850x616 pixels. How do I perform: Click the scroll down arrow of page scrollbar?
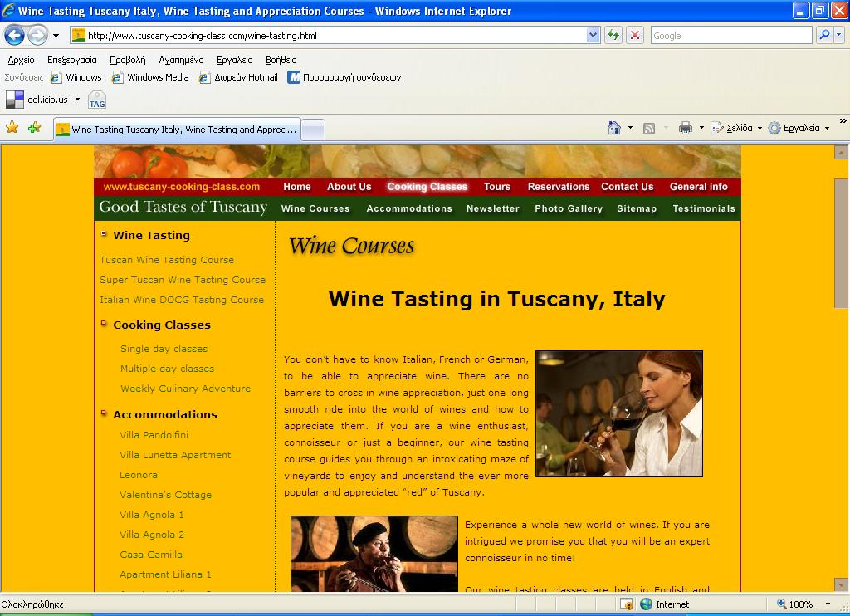coord(841,585)
